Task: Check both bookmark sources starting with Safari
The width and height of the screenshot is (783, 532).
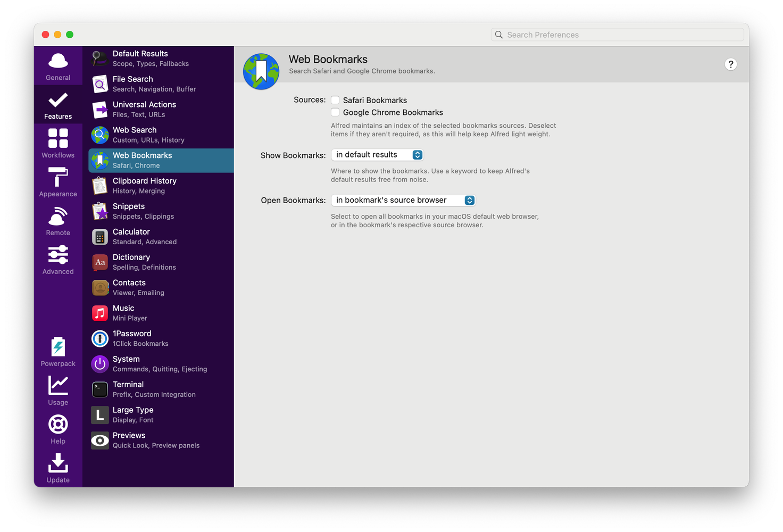Action: pos(335,99)
